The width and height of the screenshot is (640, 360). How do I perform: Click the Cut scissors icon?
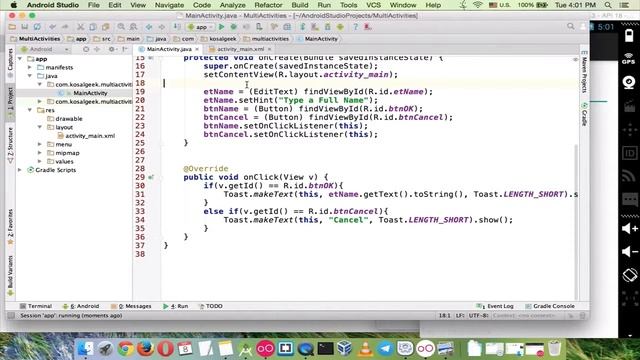click(x=80, y=27)
